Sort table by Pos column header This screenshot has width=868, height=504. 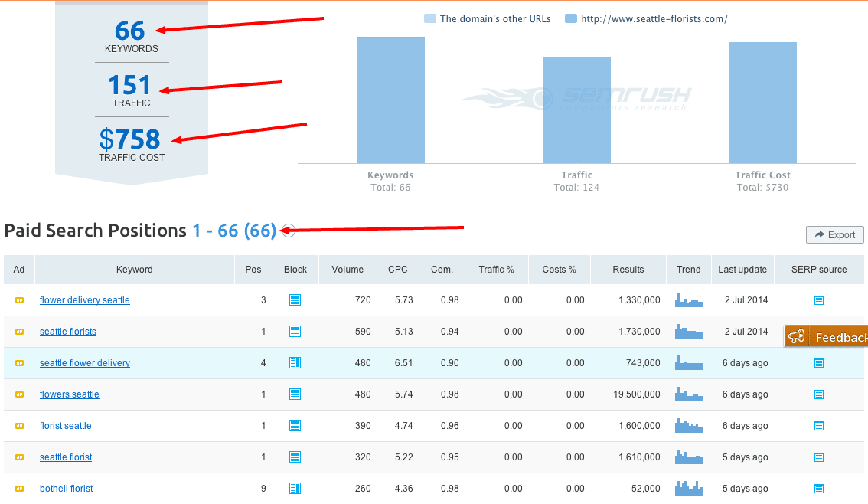253,270
